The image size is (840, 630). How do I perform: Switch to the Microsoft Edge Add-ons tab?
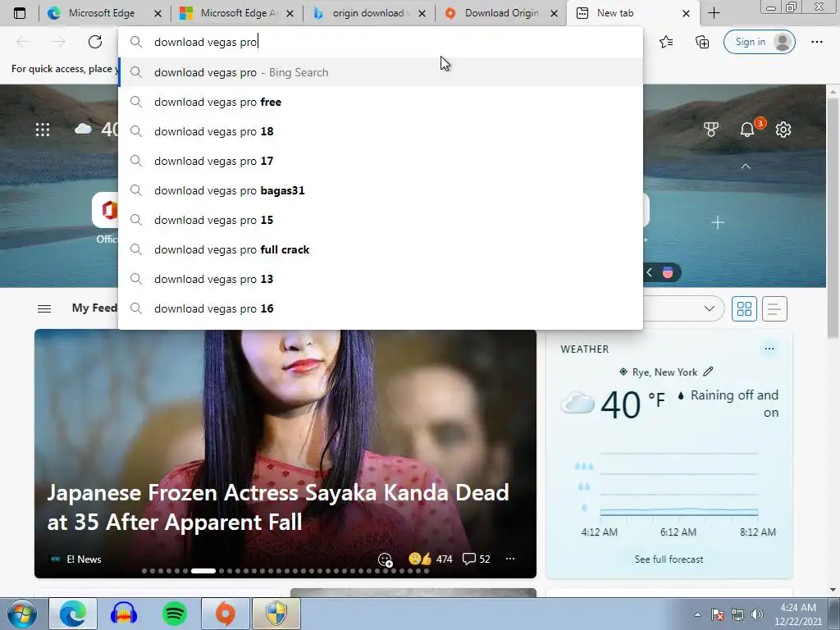pos(238,13)
